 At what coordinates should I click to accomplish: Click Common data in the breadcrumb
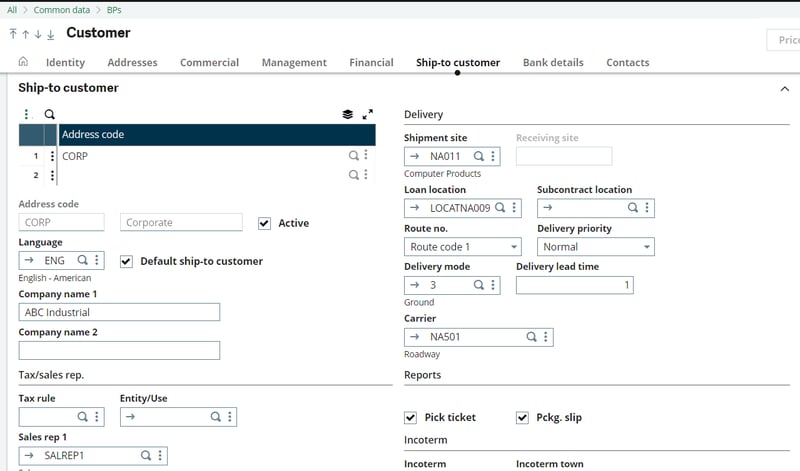59,9
